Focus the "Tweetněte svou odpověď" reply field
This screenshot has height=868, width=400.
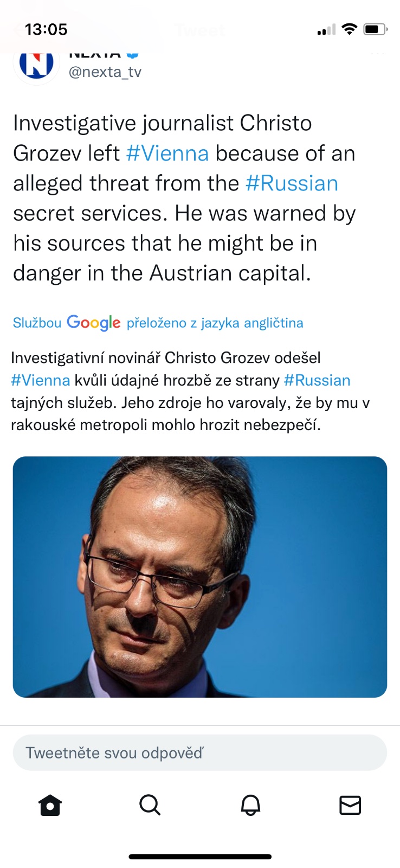point(199,752)
